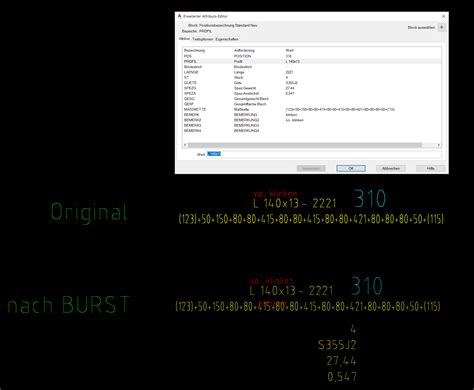Select the BEMERK2 attribute row
This screenshot has width=474, height=390.
pos(312,120)
